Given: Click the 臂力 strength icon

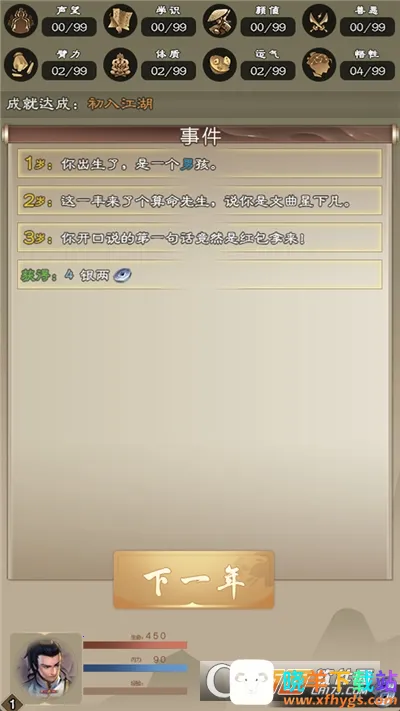Looking at the screenshot, I should click(21, 64).
